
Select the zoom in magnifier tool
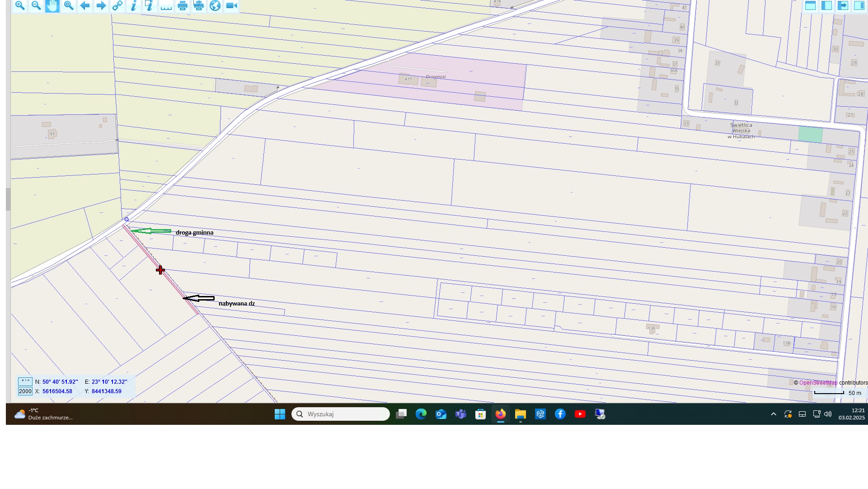(x=20, y=5)
